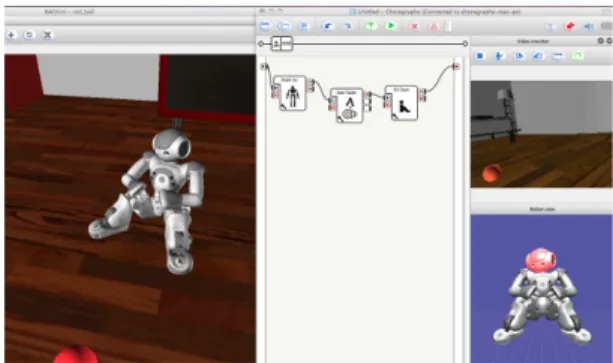Click the wrench icon on Stand Up box

tap(283, 106)
